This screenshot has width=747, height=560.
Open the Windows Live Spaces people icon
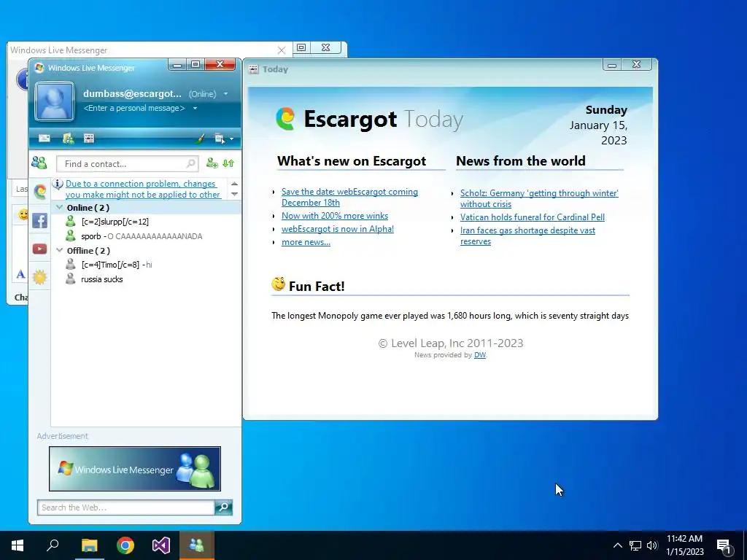[x=68, y=139]
